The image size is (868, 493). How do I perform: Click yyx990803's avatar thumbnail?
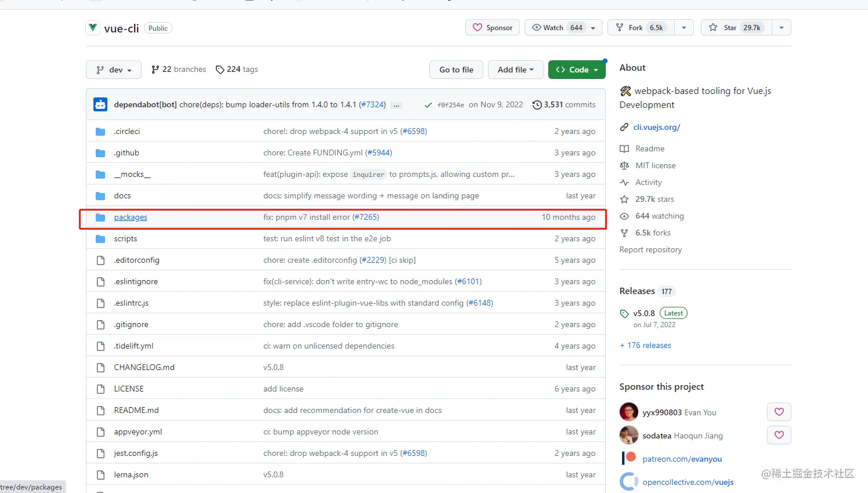click(x=629, y=412)
